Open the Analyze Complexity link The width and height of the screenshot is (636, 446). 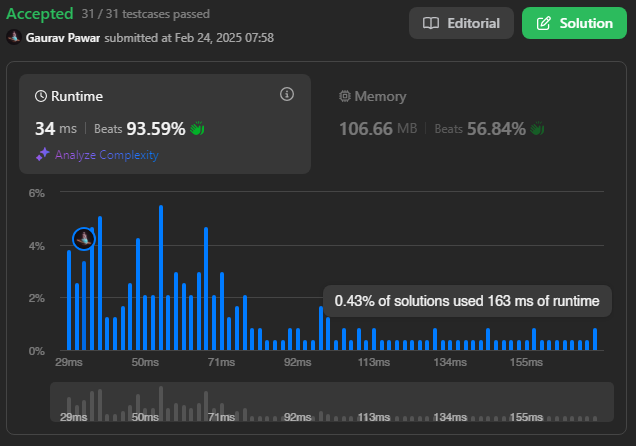106,155
